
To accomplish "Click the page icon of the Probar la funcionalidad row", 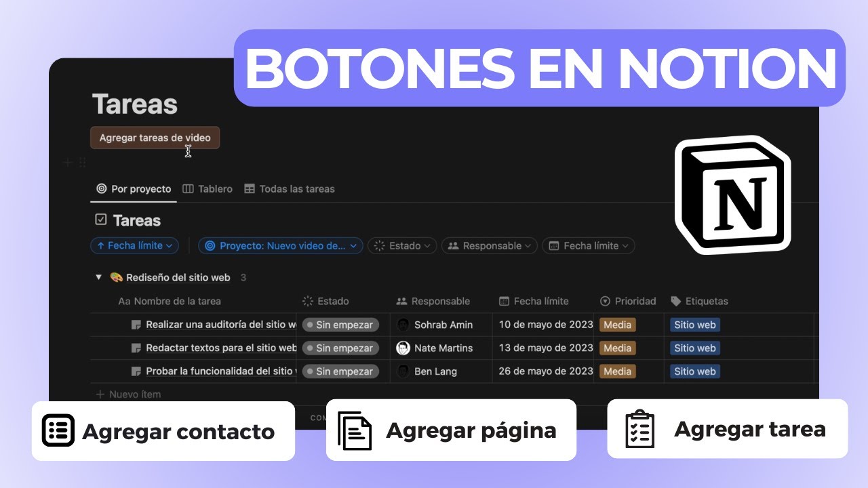I will 136,371.
